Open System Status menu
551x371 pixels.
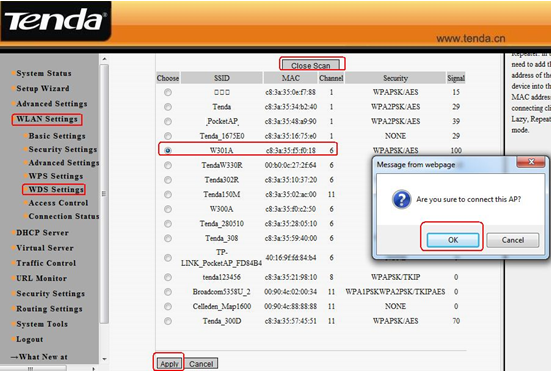click(44, 73)
